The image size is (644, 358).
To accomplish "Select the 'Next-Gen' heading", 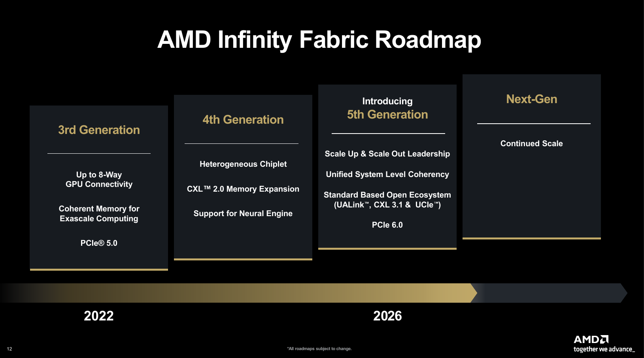I will coord(532,99).
